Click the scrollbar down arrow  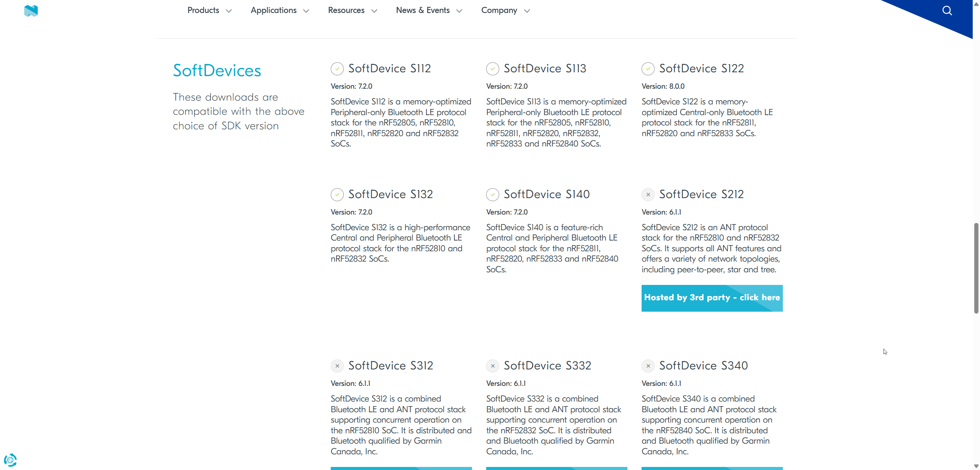(x=976, y=466)
